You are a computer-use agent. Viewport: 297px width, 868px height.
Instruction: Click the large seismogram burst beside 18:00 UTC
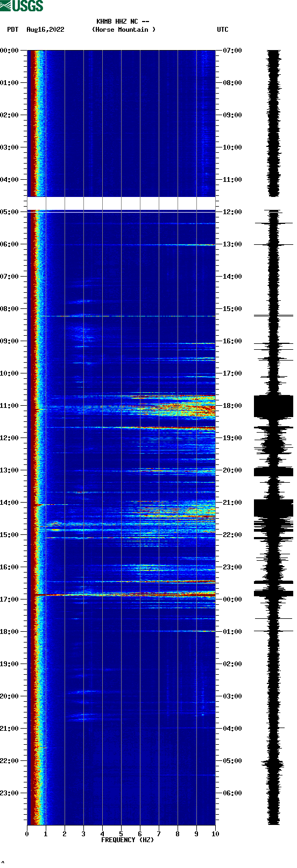[273, 406]
